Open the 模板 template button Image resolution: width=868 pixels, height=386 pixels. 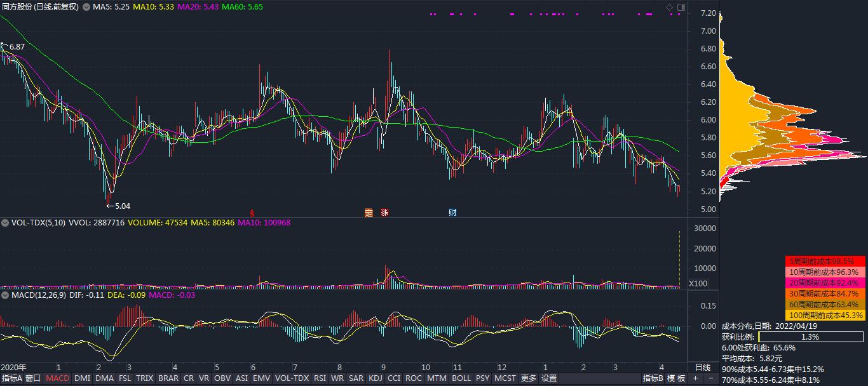[676, 378]
